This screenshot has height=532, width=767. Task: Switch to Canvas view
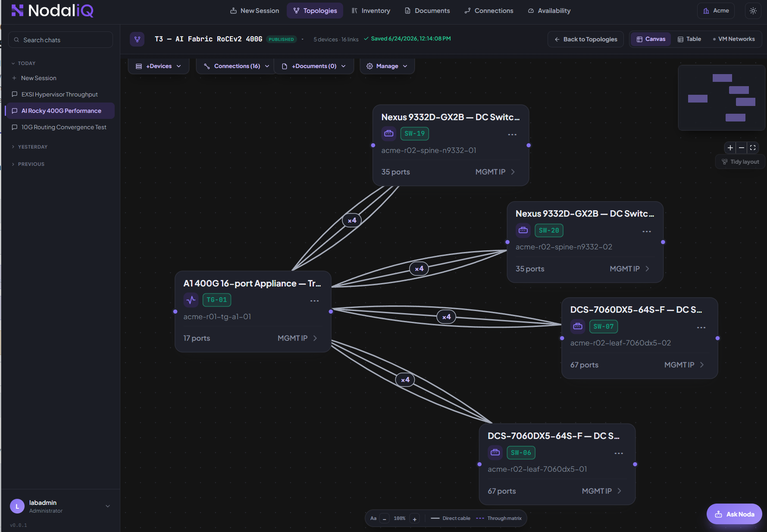(651, 39)
